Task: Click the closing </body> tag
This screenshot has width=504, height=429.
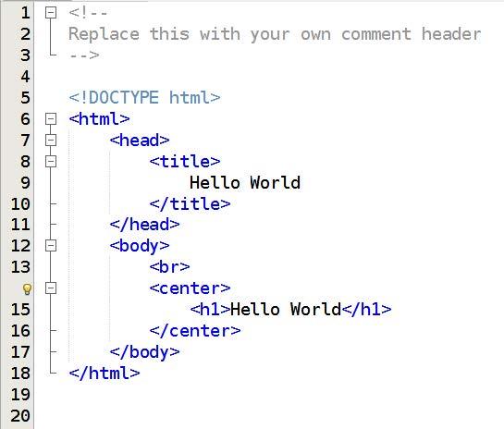Action: point(144,352)
